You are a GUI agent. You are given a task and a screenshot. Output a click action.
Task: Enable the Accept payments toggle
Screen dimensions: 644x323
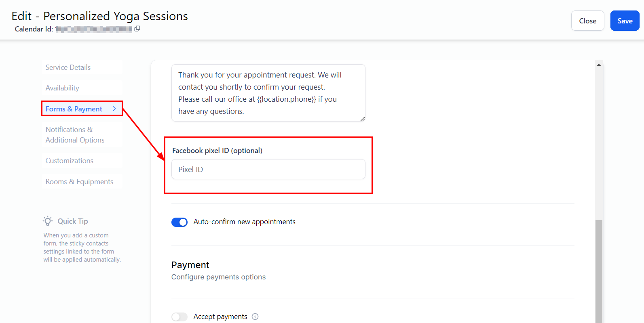(179, 317)
